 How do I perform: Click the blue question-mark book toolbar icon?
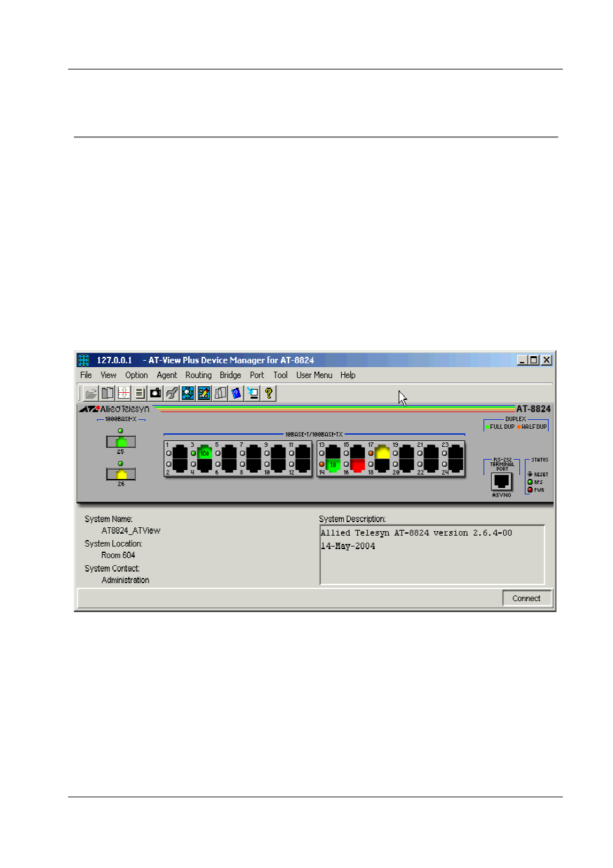(236, 393)
